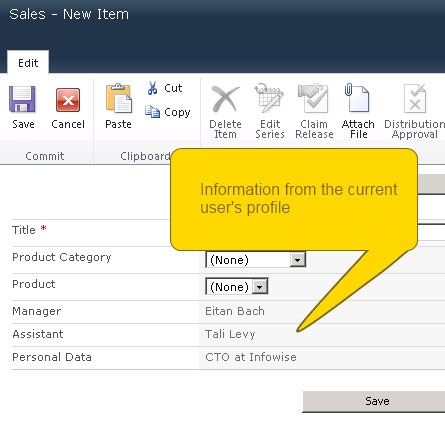Click the yellow profile information callout
445x435 pixels.
(x=294, y=200)
